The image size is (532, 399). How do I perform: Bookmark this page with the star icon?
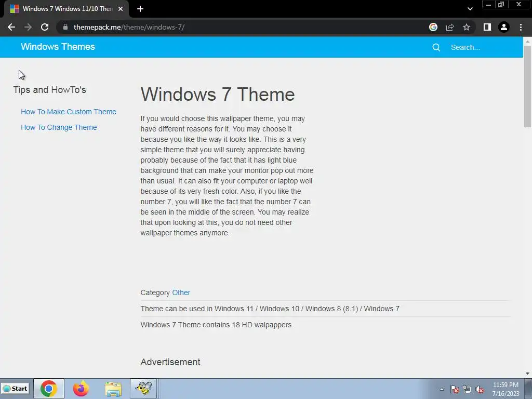467,27
